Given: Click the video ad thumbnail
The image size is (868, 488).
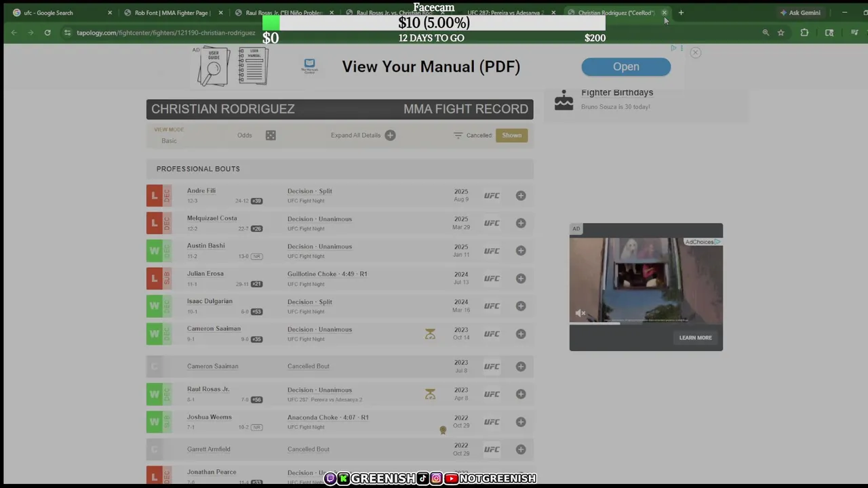Looking at the screenshot, I should (646, 279).
